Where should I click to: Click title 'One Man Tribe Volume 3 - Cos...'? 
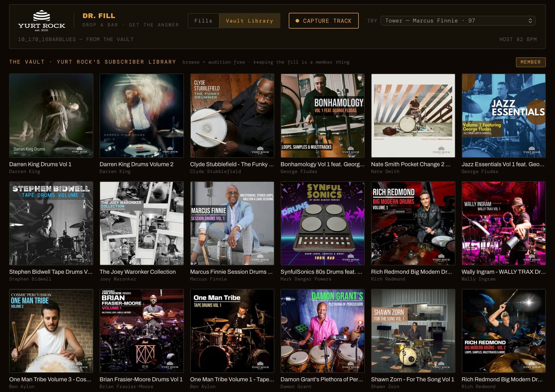[x=50, y=379]
